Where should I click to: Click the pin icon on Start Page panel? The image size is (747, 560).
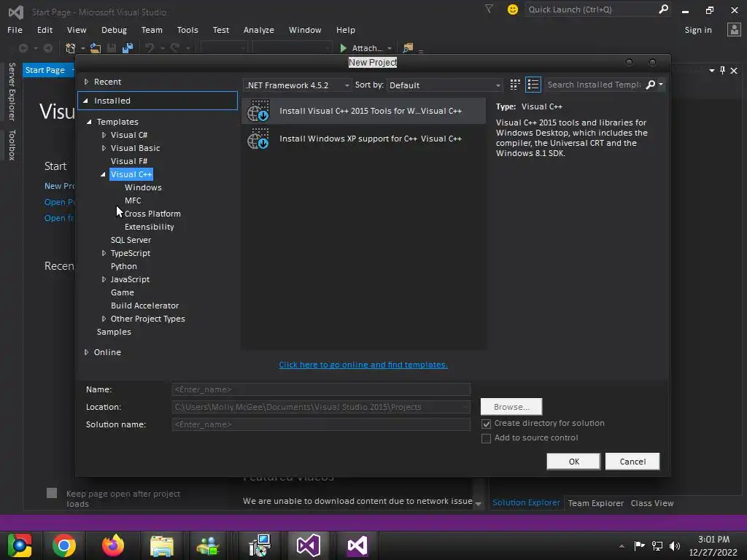point(723,71)
